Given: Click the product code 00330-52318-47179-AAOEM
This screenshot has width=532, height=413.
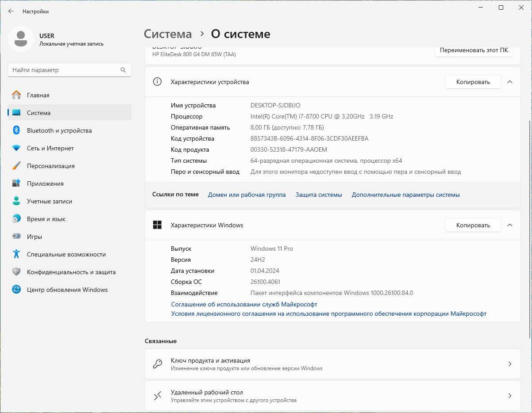Looking at the screenshot, I should point(289,149).
